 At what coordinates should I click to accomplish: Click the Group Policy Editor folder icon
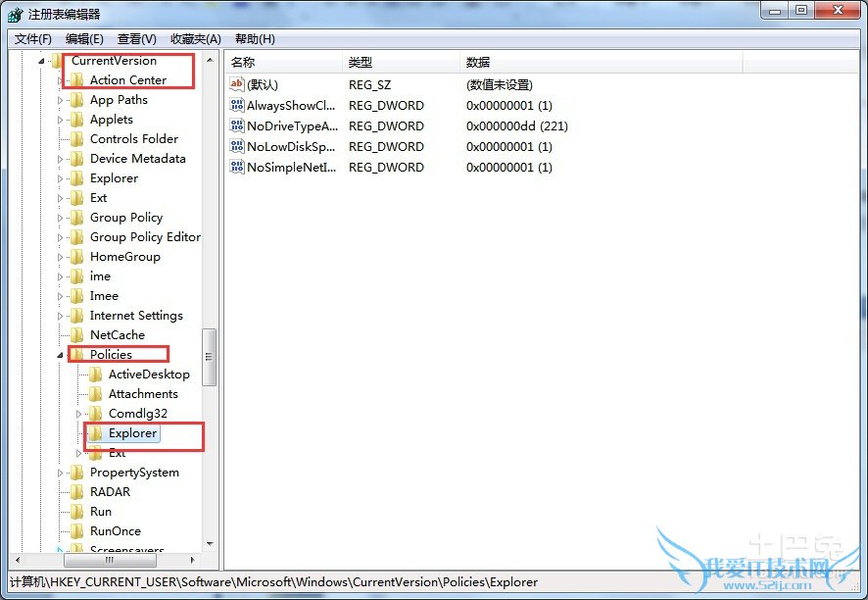(x=77, y=237)
